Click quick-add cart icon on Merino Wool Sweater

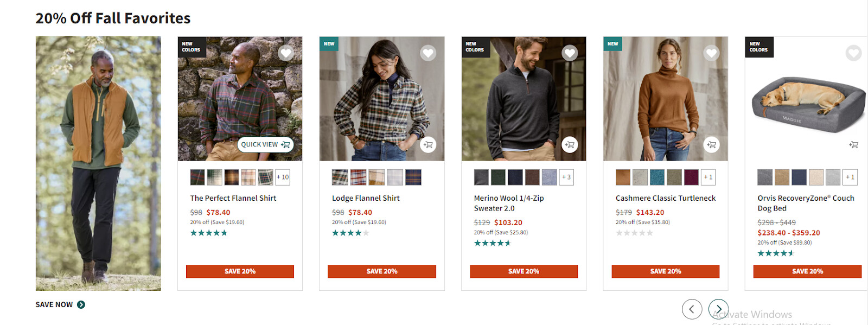click(x=570, y=145)
